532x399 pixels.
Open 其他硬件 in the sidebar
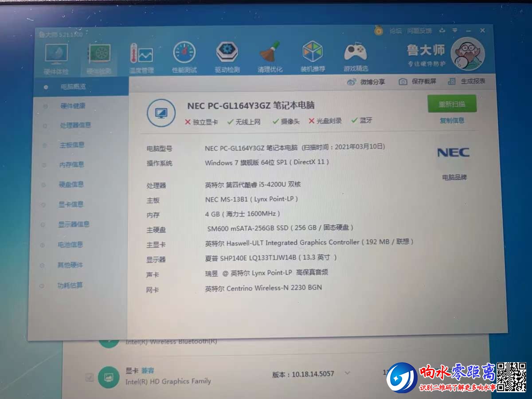point(70,265)
